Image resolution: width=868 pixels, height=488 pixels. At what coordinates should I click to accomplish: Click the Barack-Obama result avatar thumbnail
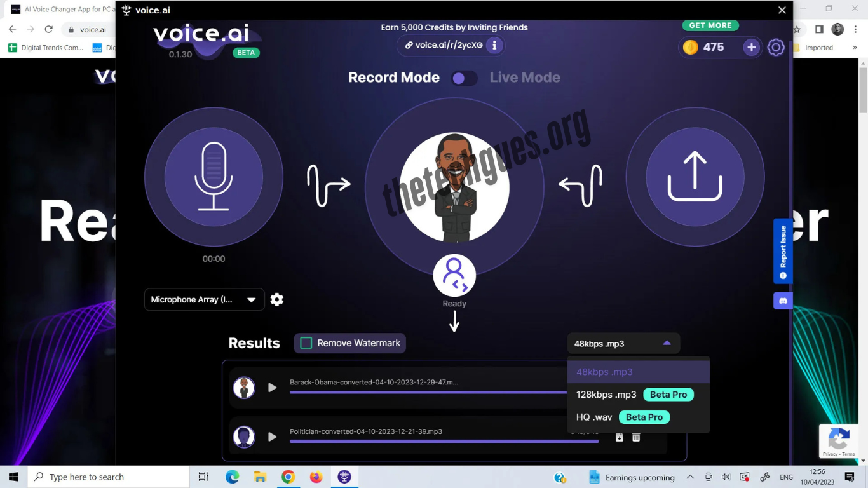coord(244,388)
